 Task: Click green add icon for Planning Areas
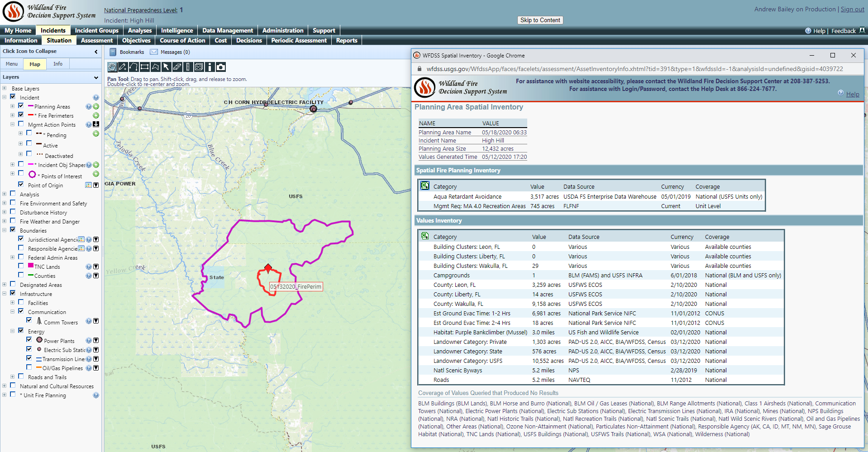[x=96, y=106]
